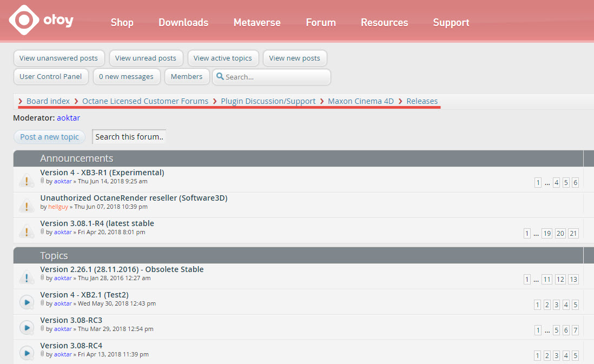Go to page 11 of Version 2.26.1 topic
The width and height of the screenshot is (594, 364).
point(547,279)
